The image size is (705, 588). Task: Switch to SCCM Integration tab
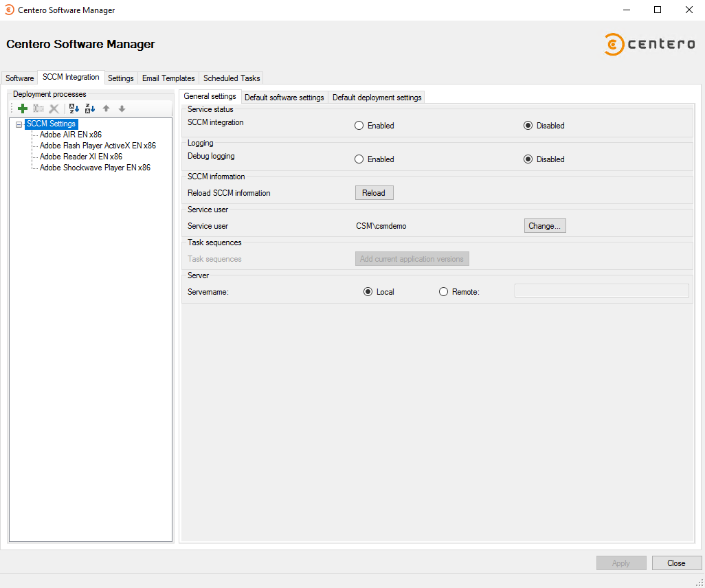(71, 77)
